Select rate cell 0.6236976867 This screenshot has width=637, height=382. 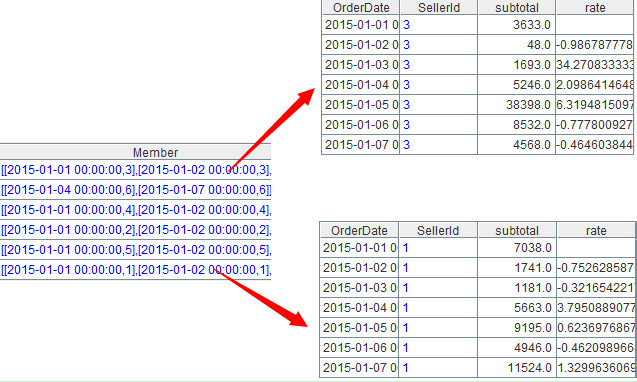click(x=596, y=328)
